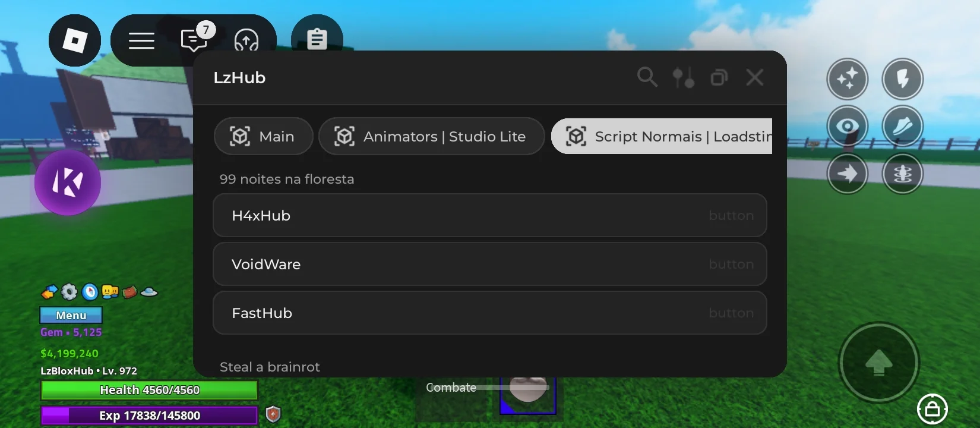Tap the shield badge beside Exp bar
The width and height of the screenshot is (980, 428).
(273, 414)
